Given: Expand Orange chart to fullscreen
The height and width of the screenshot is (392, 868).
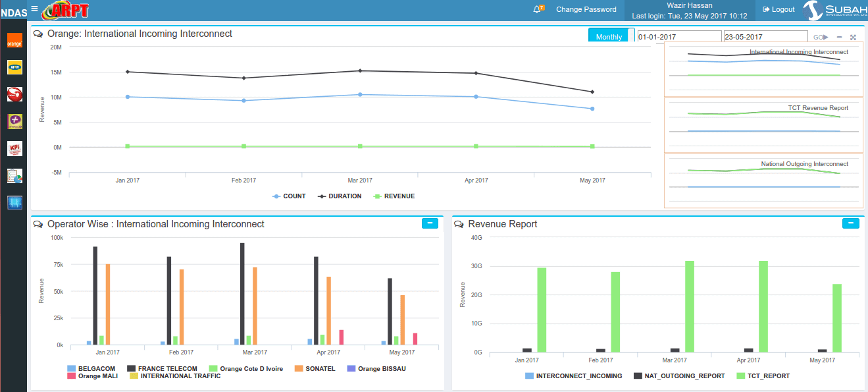Looking at the screenshot, I should [x=853, y=38].
